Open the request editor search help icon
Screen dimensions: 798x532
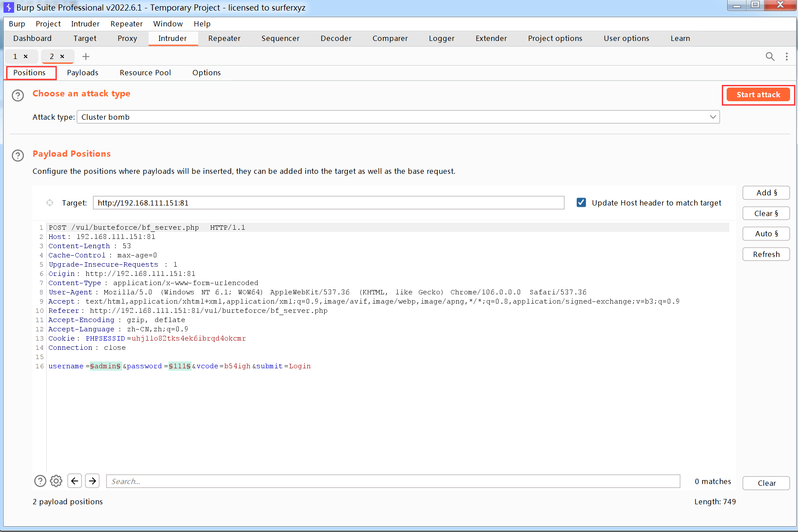point(40,481)
